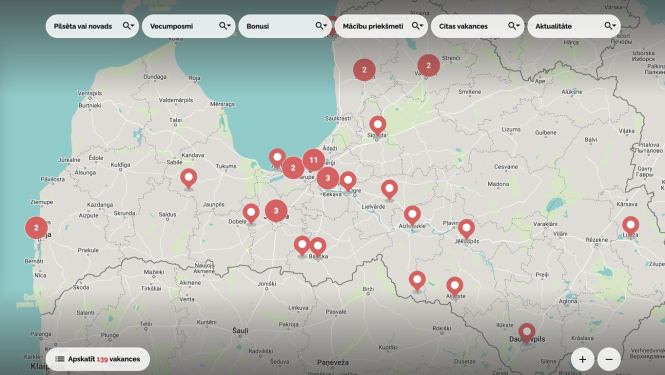Click the Alūksne city label
665x375 pixels.
(572, 92)
